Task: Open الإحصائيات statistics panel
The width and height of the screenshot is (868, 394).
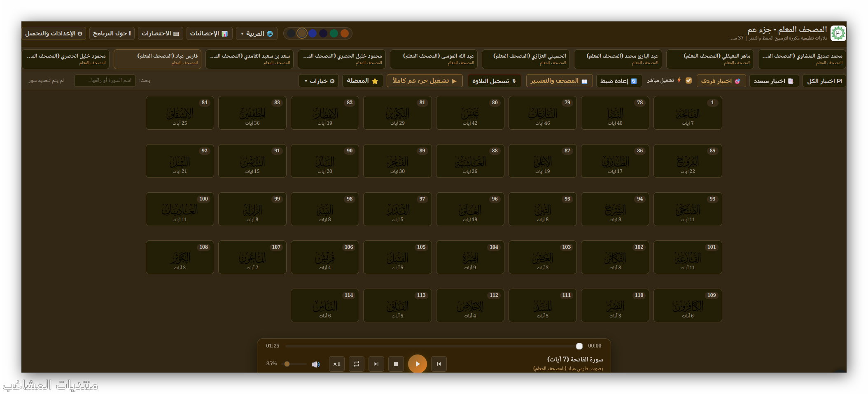Action: [209, 33]
